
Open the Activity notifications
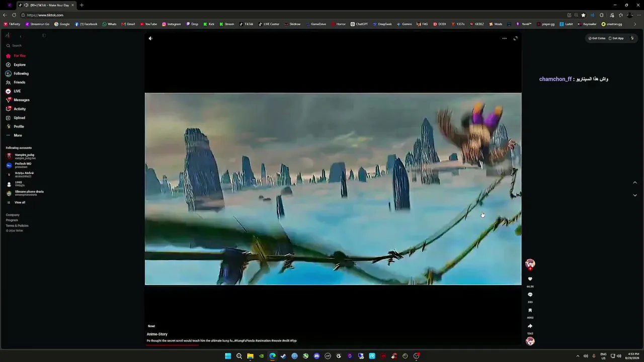point(16,109)
